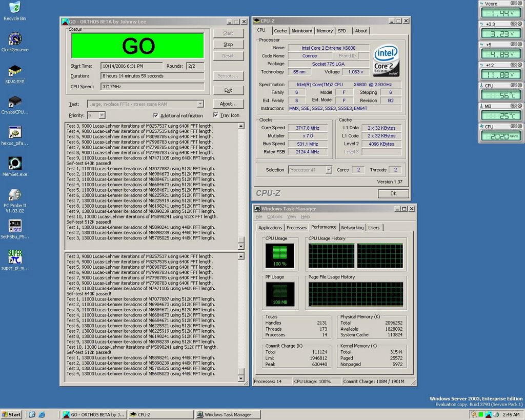This screenshot has width=525, height=420.
Task: Click the CPU Speed field showing 3717MHz
Action: click(x=152, y=87)
